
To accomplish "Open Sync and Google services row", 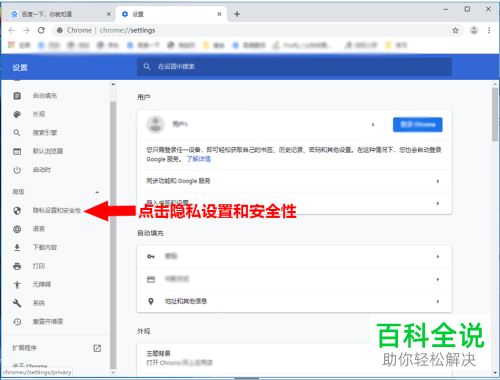I will coord(294,181).
